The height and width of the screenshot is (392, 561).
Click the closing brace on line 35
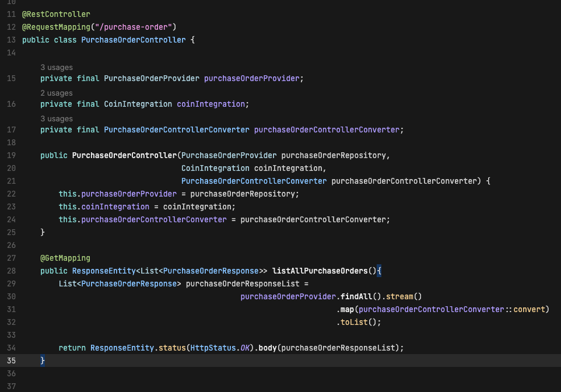pyautogui.click(x=43, y=360)
